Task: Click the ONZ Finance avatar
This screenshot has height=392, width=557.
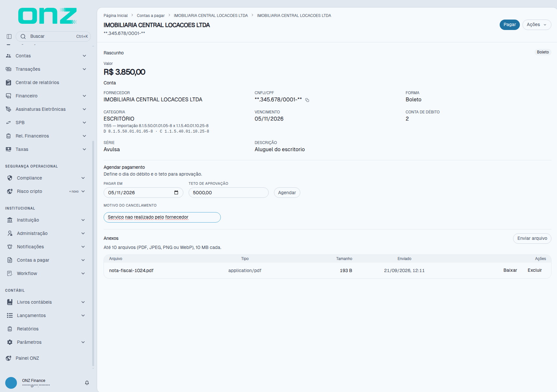Action: [x=11, y=383]
